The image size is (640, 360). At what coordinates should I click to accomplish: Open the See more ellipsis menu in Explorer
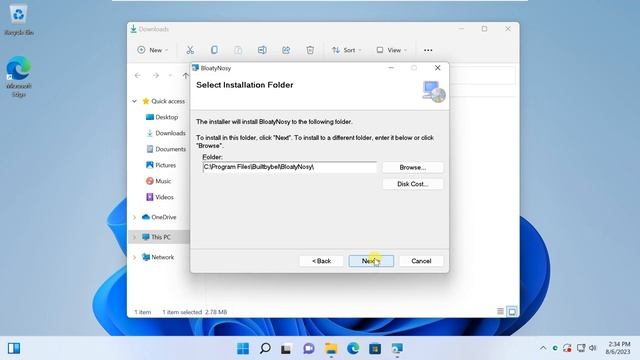(x=428, y=50)
